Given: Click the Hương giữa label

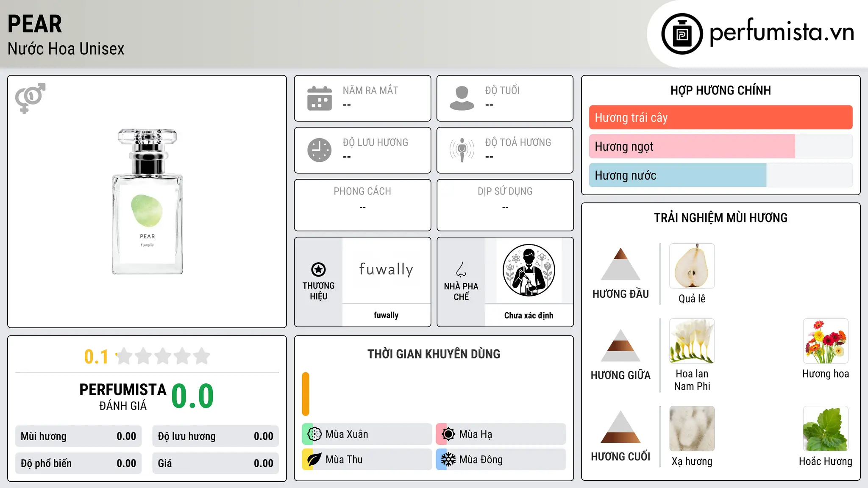Looking at the screenshot, I should click(x=620, y=375).
